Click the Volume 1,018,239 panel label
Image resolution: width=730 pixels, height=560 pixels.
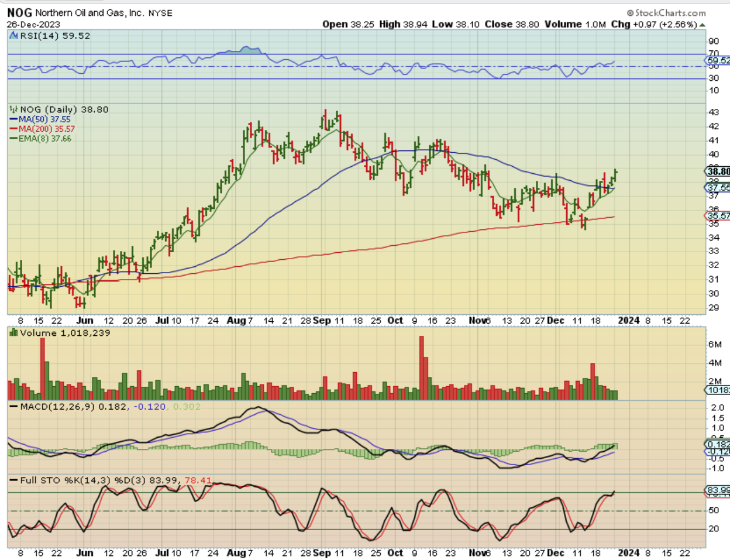tap(65, 332)
